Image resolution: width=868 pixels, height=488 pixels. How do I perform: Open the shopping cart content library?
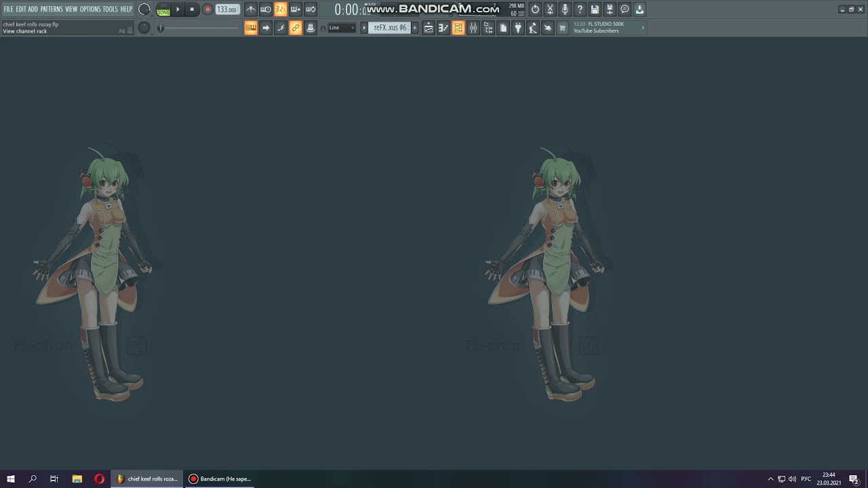[562, 28]
